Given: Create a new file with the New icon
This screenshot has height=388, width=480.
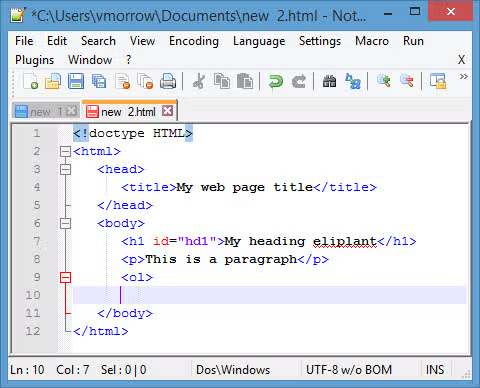Looking at the screenshot, I should [x=30, y=81].
